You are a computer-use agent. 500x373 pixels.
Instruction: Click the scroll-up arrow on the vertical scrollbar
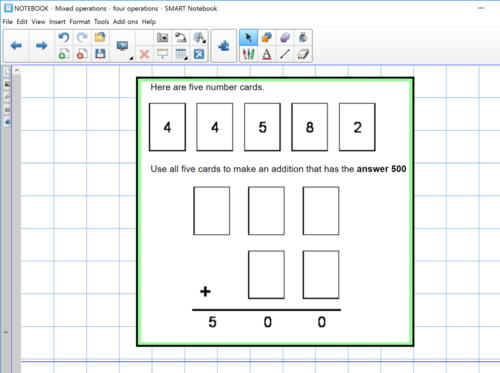pos(16,70)
